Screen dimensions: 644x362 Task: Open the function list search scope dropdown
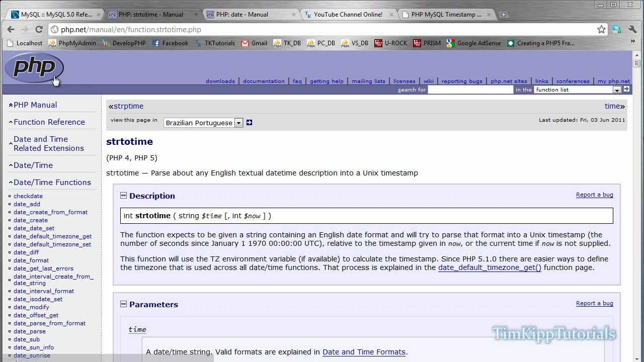[578, 89]
